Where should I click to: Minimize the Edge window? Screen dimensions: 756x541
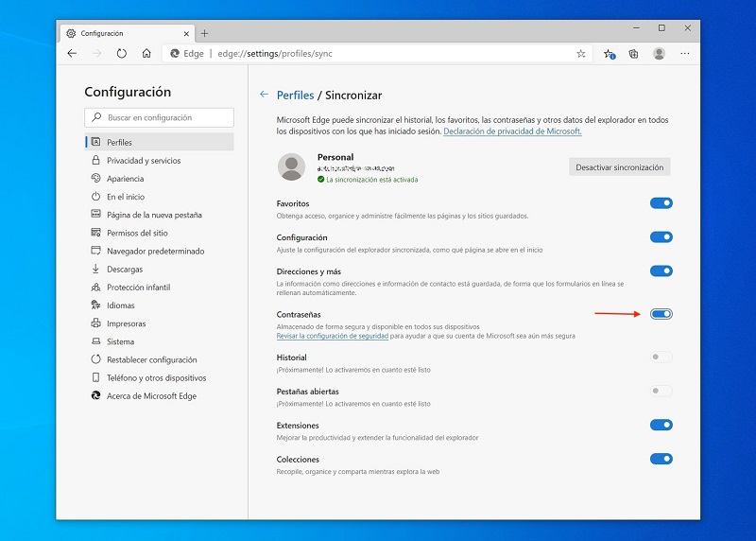pyautogui.click(x=636, y=28)
